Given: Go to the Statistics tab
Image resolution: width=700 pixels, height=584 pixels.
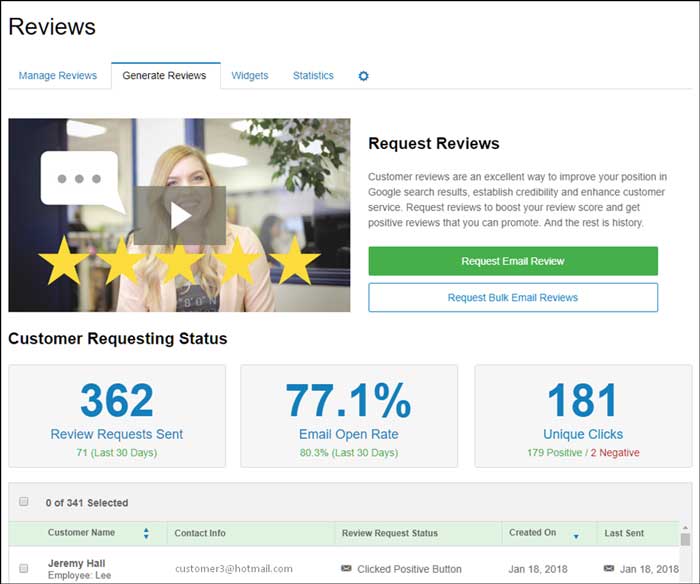Looking at the screenshot, I should click(x=313, y=75).
